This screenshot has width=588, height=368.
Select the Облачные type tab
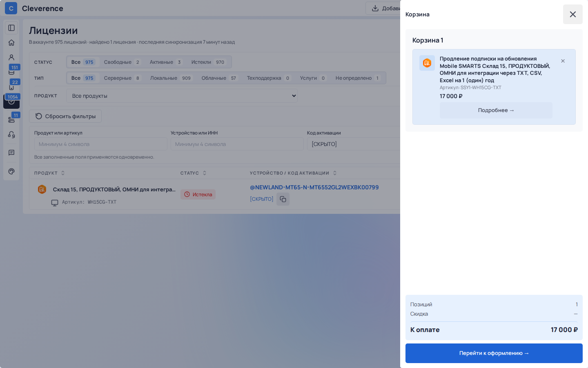tap(219, 78)
